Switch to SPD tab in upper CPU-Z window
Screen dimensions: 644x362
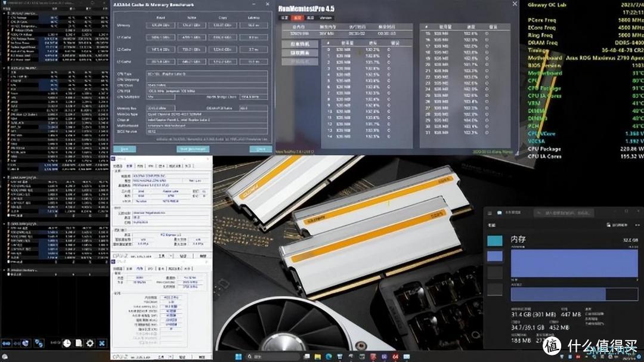pyautogui.click(x=151, y=166)
